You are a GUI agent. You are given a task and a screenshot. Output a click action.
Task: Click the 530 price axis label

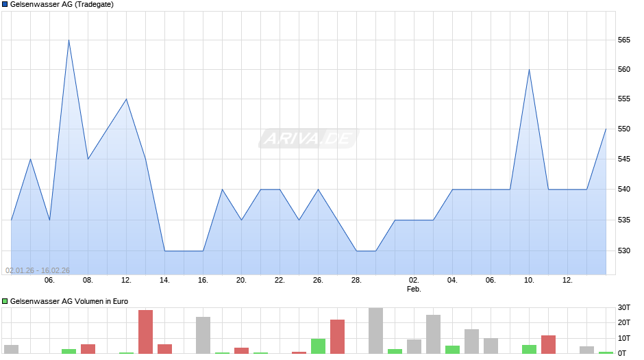click(624, 250)
